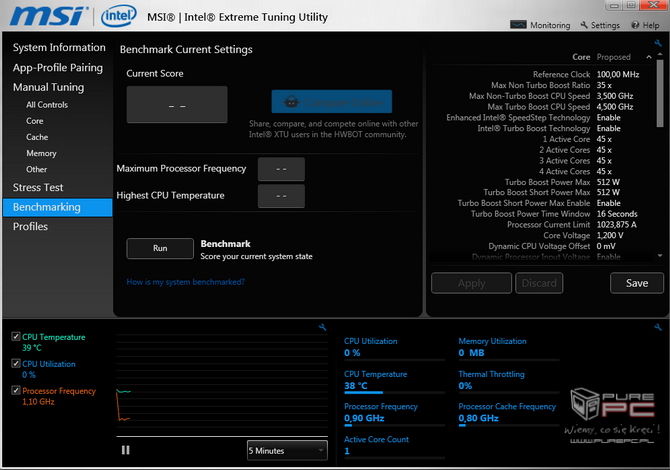Viewport: 670px width, 470px height.
Task: Click the wrench icon above the stats panel
Action: tap(658, 327)
